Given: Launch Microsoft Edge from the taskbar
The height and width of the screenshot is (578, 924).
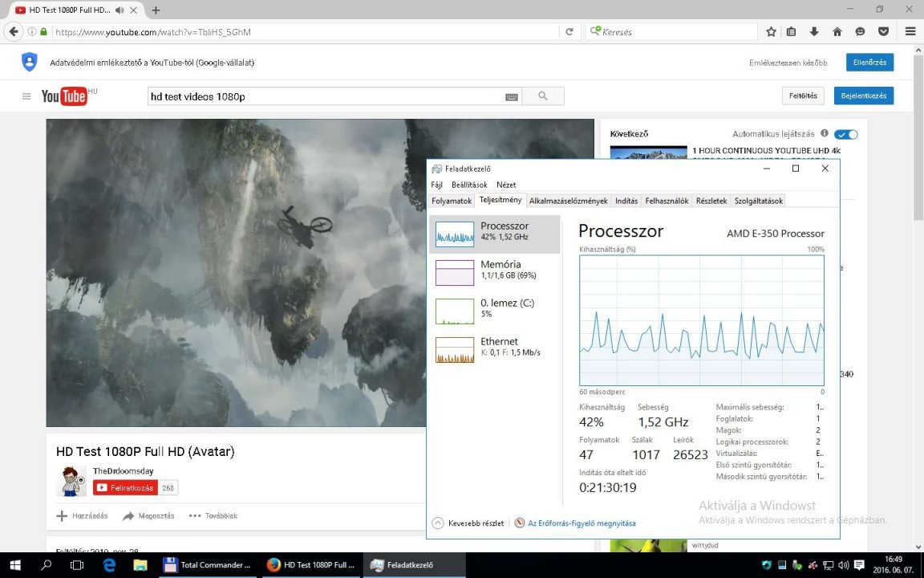Looking at the screenshot, I should tap(109, 565).
